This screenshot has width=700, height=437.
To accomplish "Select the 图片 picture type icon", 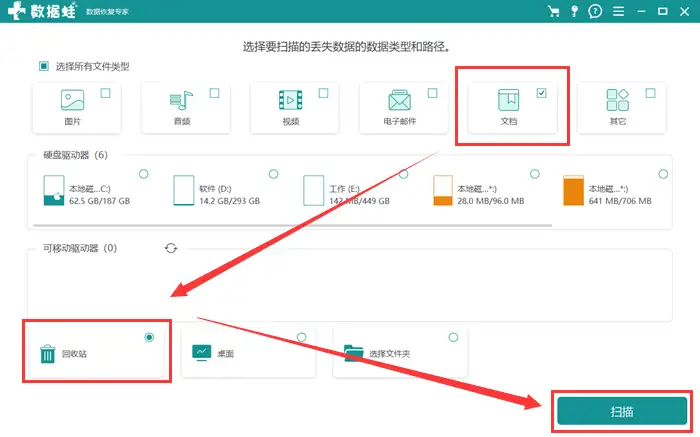I will 72,100.
